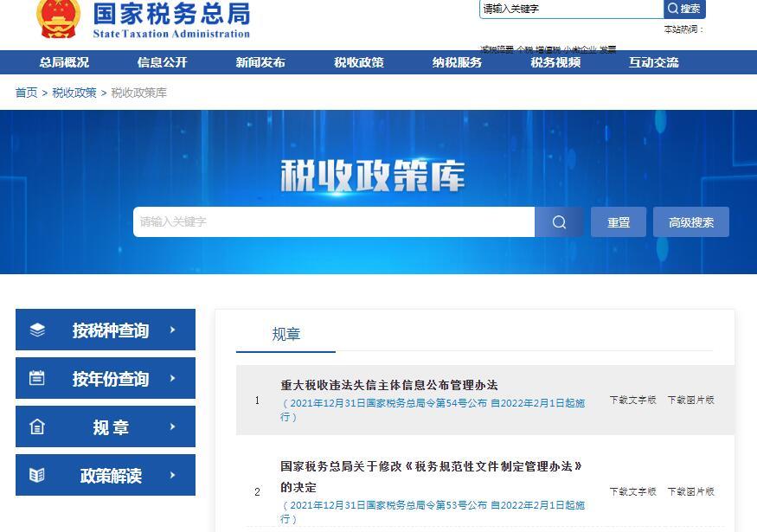Expand the 政策解读 arrow
757x532 pixels.
[173, 476]
